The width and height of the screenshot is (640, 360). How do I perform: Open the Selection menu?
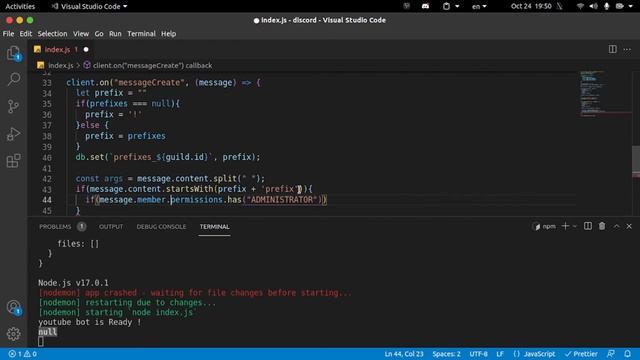tap(52, 34)
